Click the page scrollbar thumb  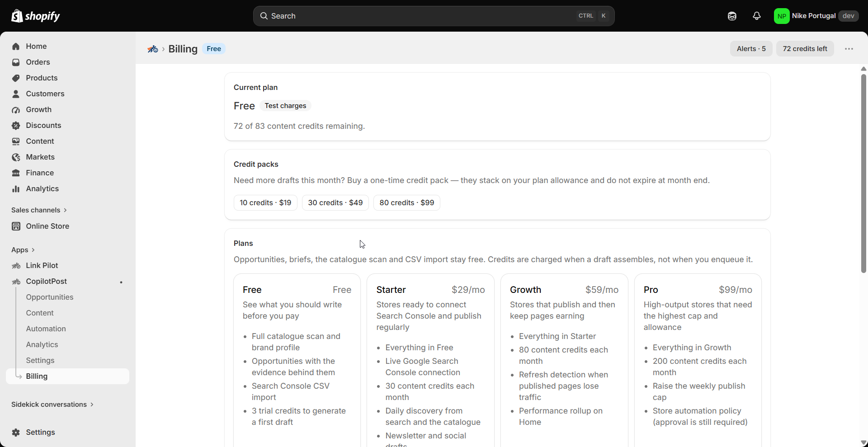point(863,173)
